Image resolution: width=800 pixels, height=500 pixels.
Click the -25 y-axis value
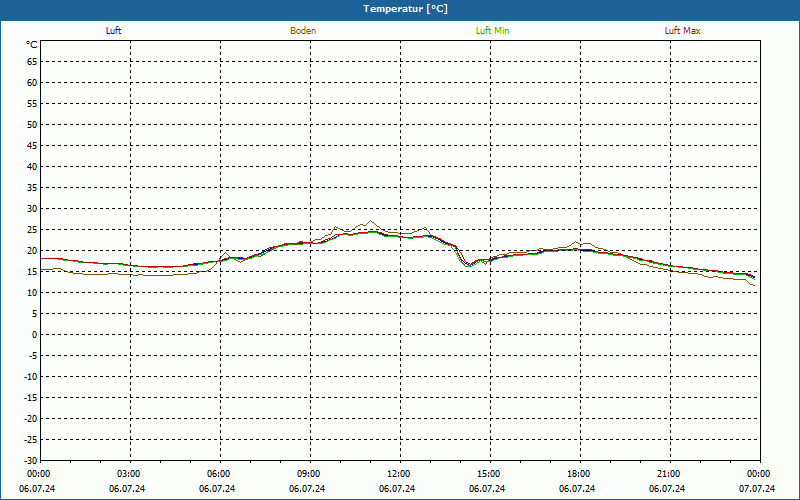click(x=31, y=440)
